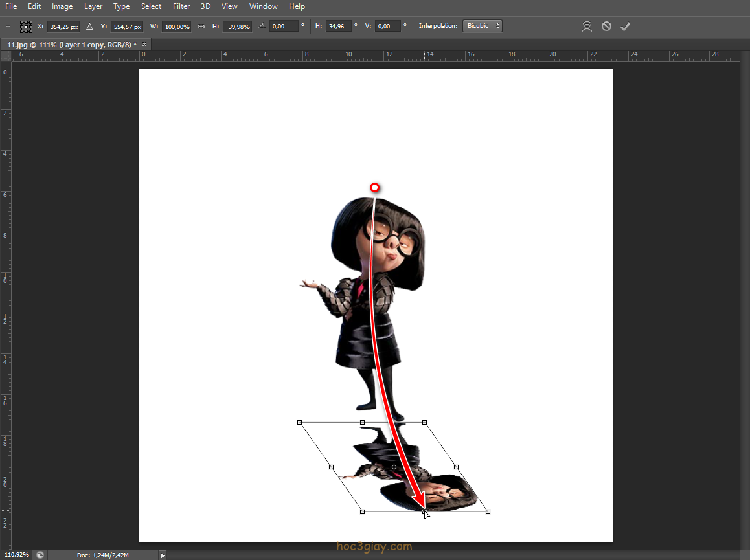The image size is (750, 560).
Task: Click the horizontal skew H field
Action: pyautogui.click(x=337, y=27)
